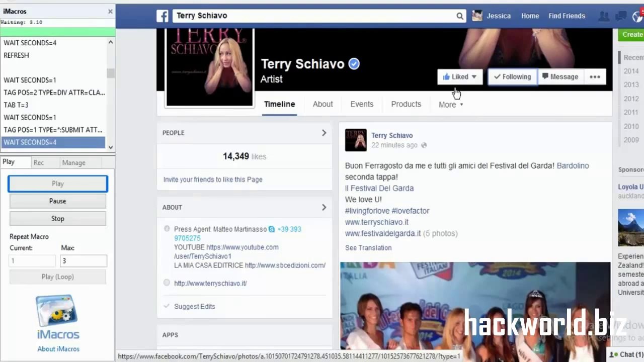644x362 pixels.
Task: Click the page profile picture
Action: pos(209,67)
